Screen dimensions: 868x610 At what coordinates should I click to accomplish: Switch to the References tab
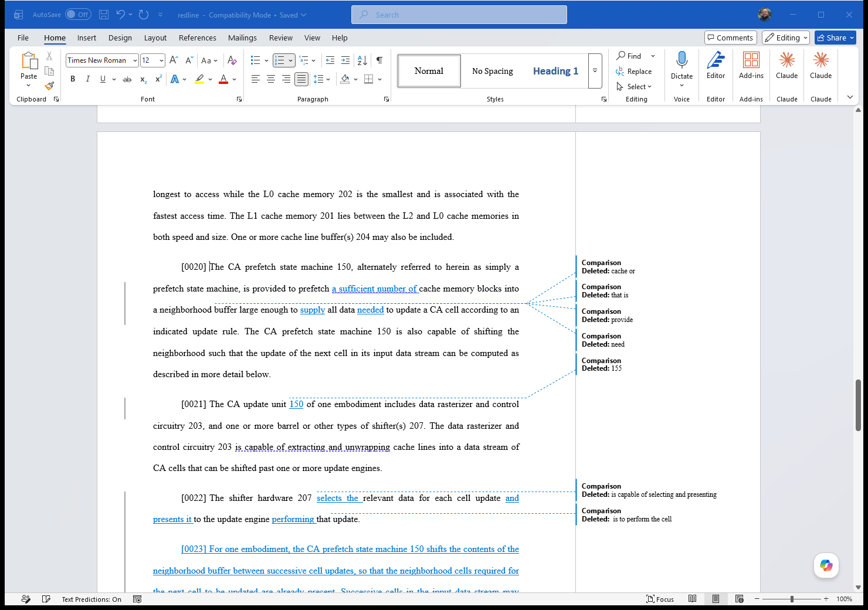point(198,38)
